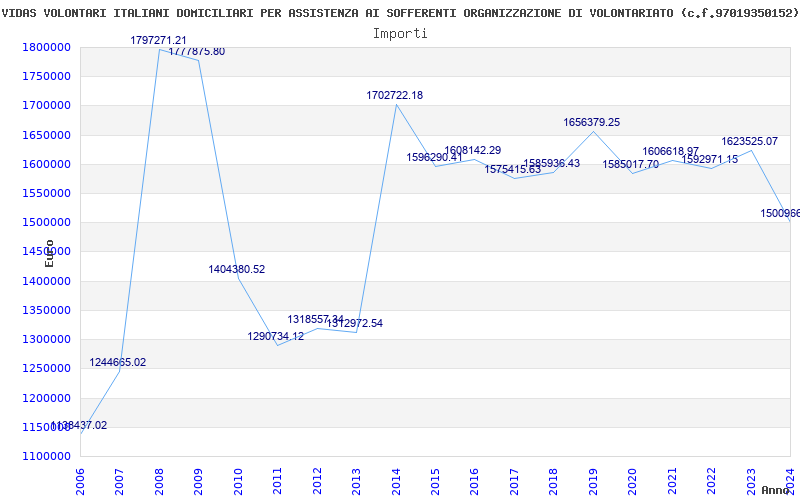Click the data label 1608142.29
This screenshot has width=800, height=500.
(x=472, y=151)
